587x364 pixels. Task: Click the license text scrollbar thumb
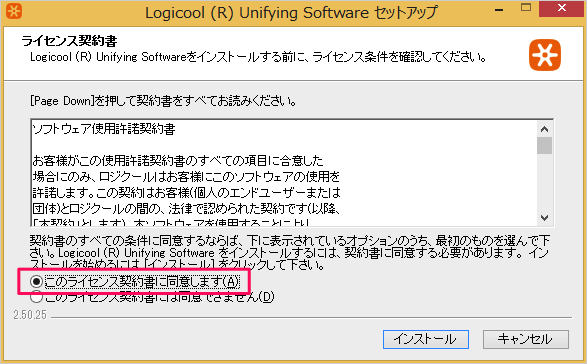click(x=544, y=146)
